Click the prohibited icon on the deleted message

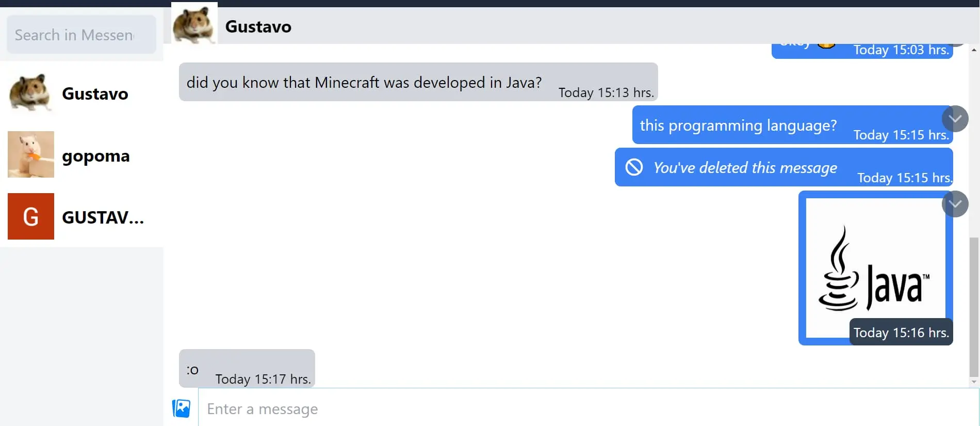point(634,167)
